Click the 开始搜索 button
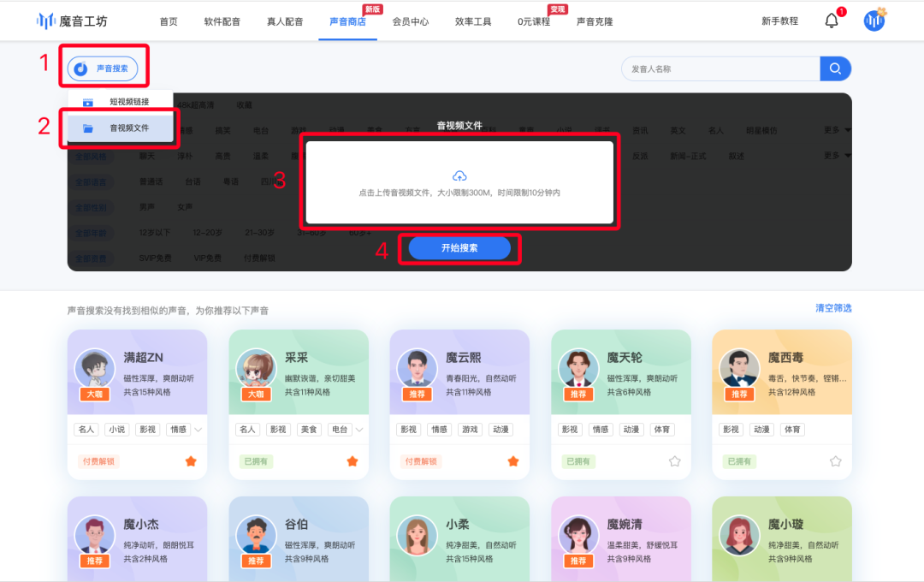The width and height of the screenshot is (924, 582). [x=459, y=248]
